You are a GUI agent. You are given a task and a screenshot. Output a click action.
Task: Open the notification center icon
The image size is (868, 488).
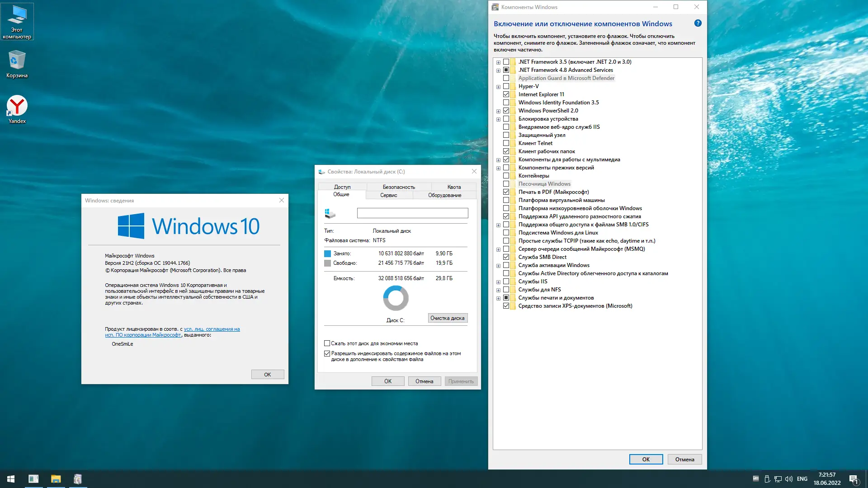point(853,479)
